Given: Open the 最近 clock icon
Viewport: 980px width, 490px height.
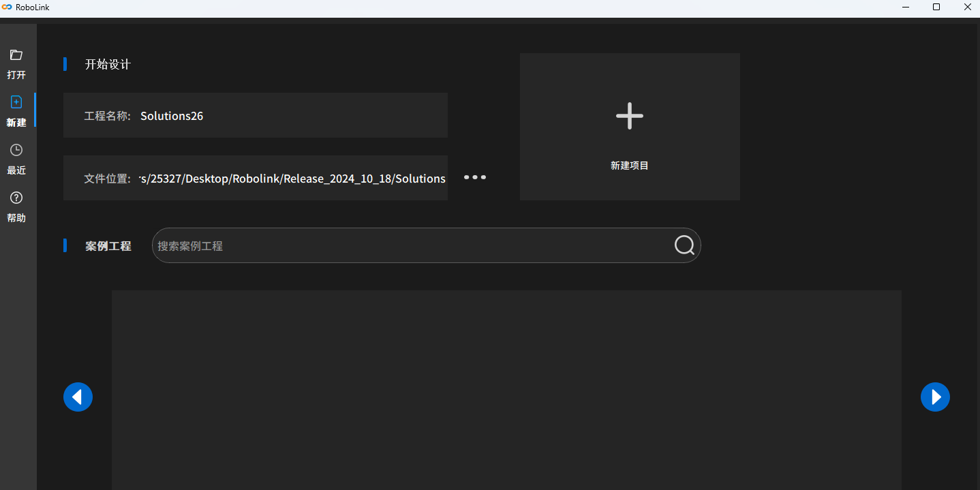Looking at the screenshot, I should (x=16, y=150).
